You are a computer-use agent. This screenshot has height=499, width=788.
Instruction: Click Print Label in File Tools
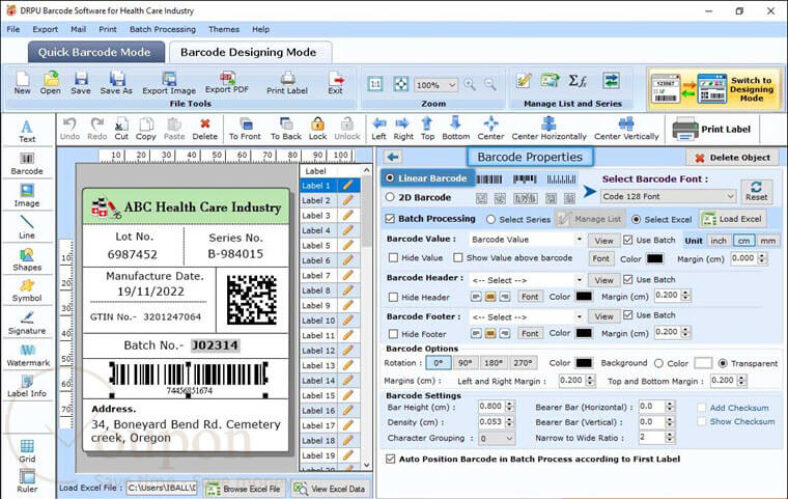(x=287, y=83)
